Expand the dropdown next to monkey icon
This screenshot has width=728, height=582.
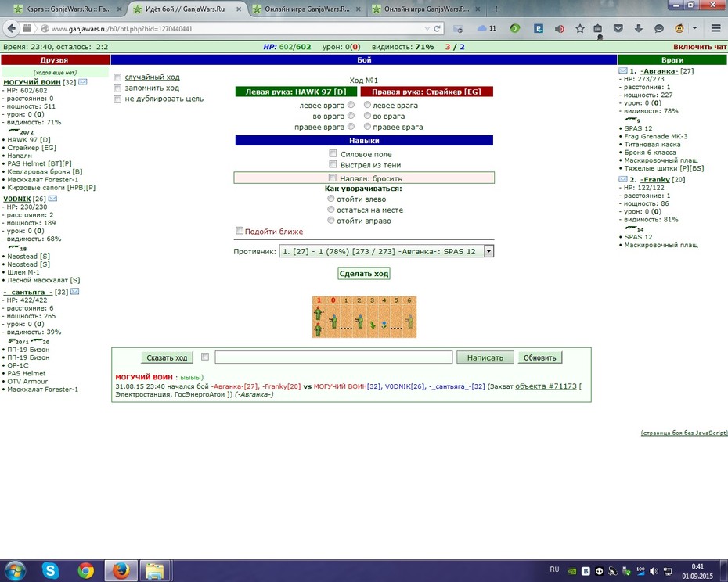coord(694,28)
